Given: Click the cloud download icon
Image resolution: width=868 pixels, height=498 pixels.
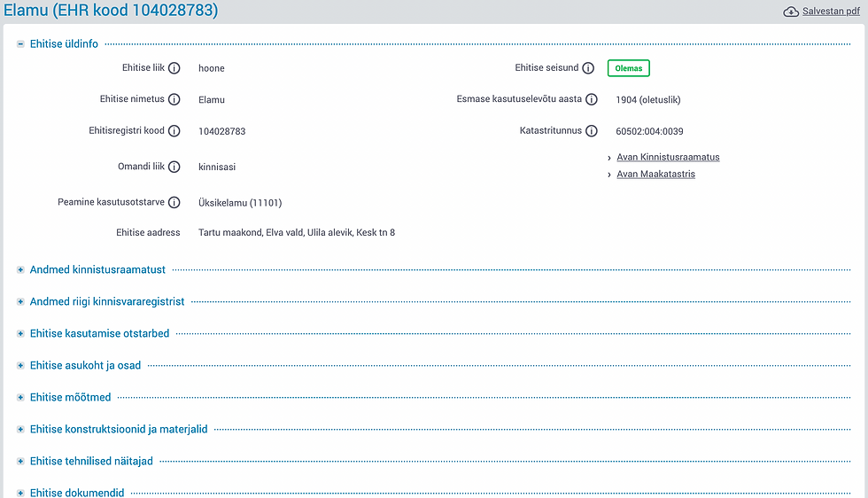Looking at the screenshot, I should [x=790, y=12].
